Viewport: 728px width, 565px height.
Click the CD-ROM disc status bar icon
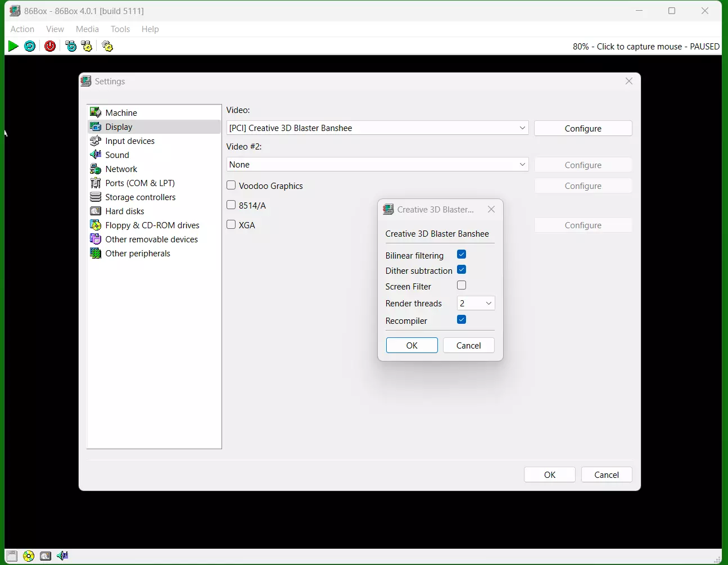(x=29, y=556)
